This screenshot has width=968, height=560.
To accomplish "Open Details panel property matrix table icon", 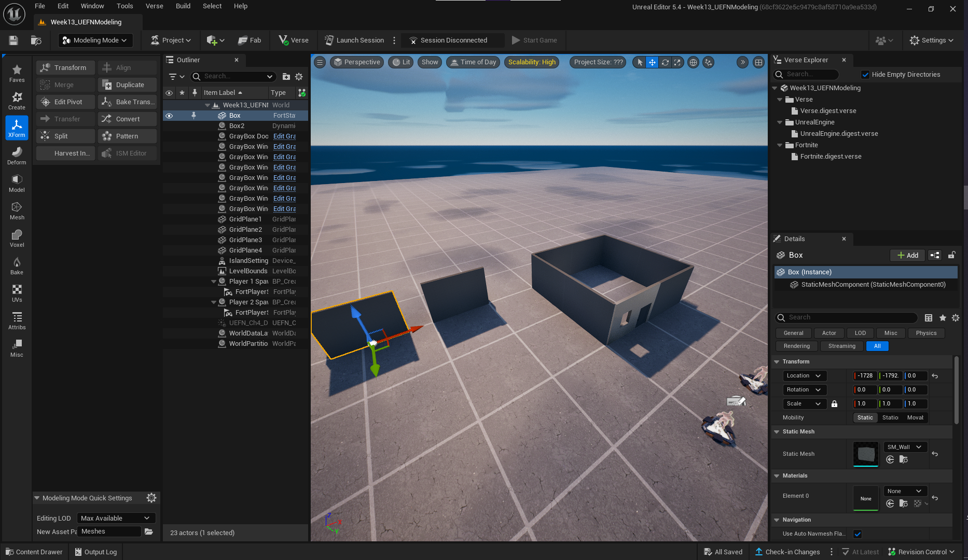I will pos(929,318).
